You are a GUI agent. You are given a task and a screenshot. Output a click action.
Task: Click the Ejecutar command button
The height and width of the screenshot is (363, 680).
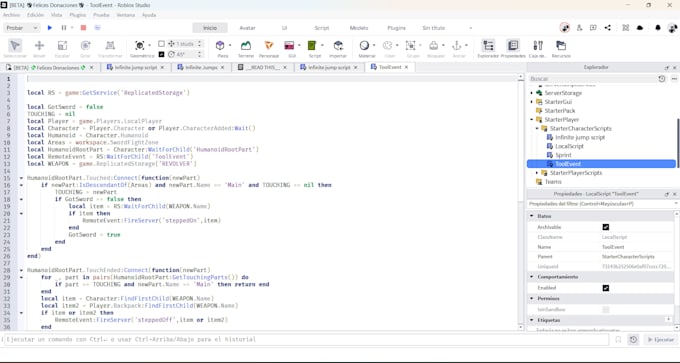[x=660, y=340]
